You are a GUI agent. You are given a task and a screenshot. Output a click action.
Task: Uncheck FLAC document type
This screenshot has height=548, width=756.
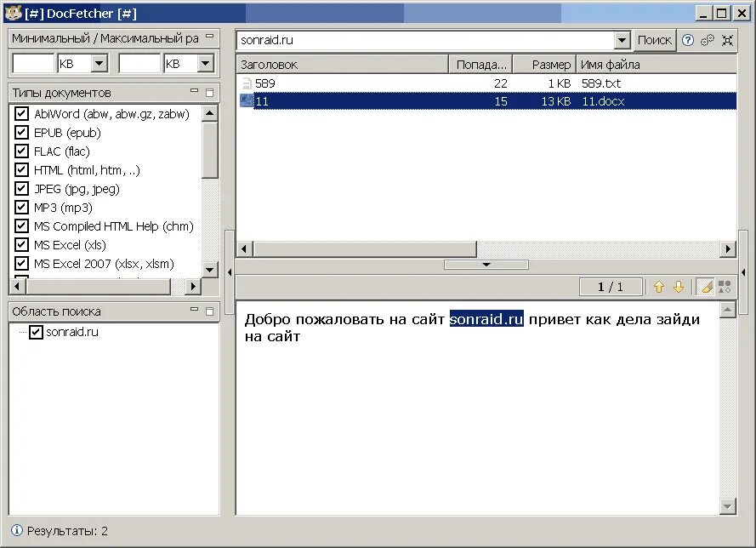(x=21, y=151)
